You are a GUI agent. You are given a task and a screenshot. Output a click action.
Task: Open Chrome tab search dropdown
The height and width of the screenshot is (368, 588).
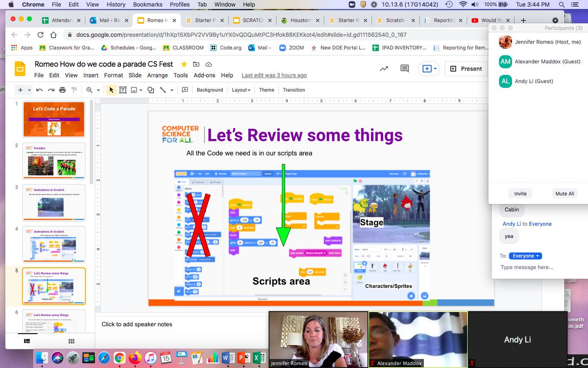555,20
